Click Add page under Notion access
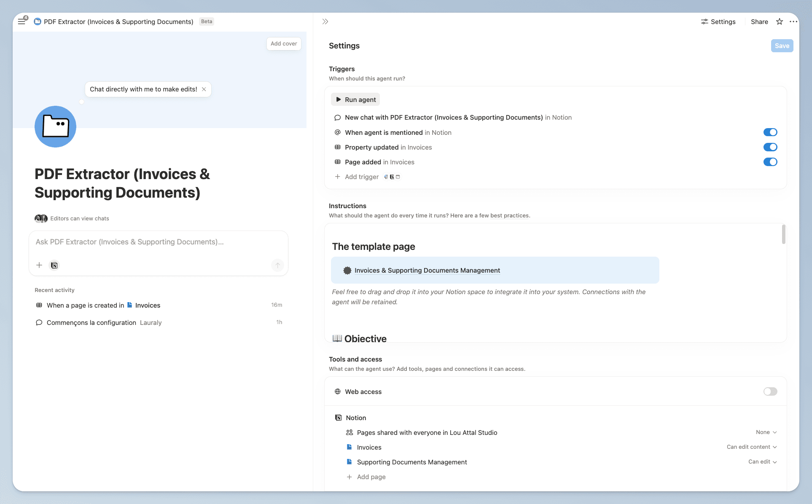Viewport: 812px width, 504px height. (x=366, y=477)
